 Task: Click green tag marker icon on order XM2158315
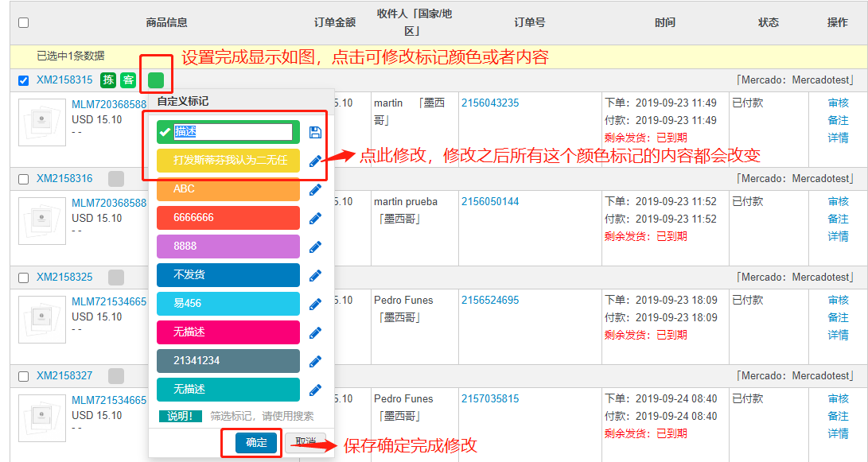pos(156,80)
